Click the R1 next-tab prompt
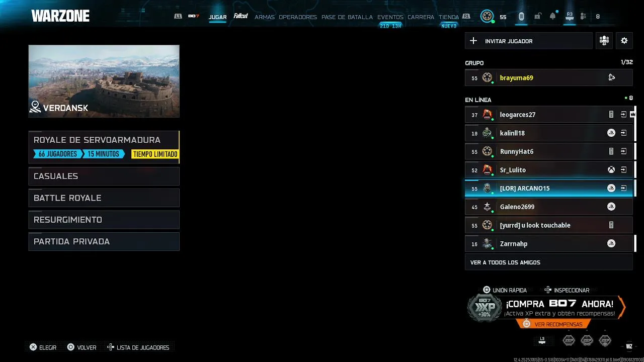The image size is (644, 362). tap(466, 17)
